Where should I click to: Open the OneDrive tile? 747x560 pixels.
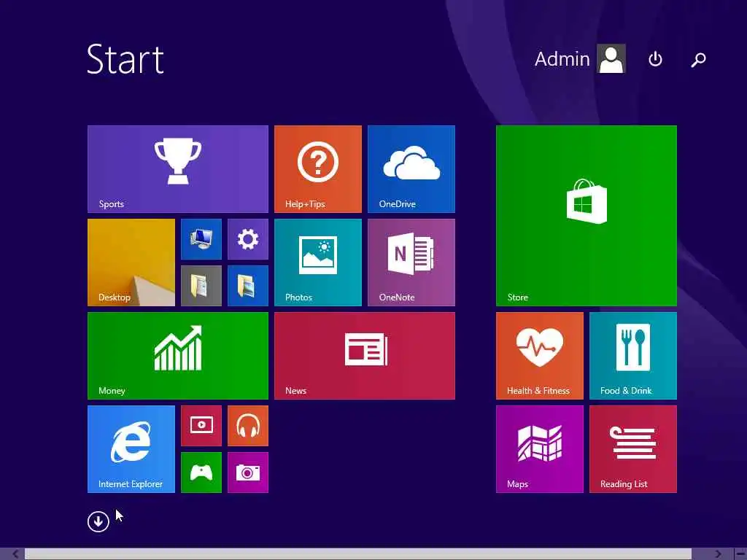[411, 169]
